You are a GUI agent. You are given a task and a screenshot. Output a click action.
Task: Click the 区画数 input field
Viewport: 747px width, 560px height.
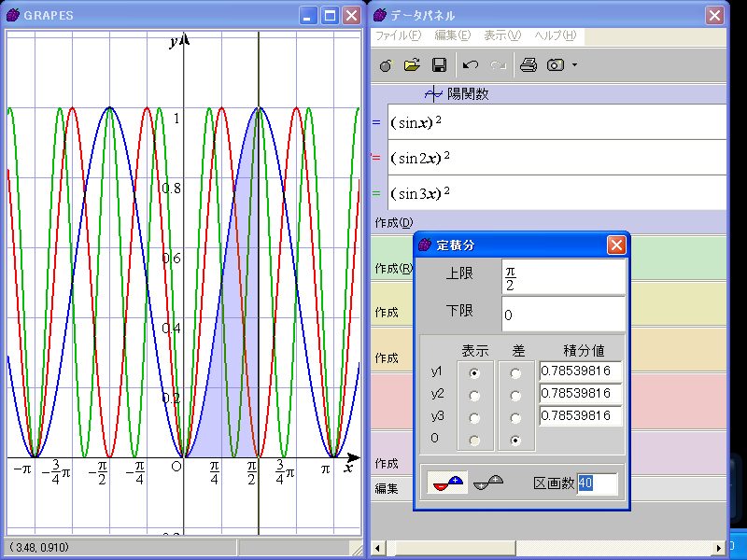pyautogui.click(x=597, y=483)
